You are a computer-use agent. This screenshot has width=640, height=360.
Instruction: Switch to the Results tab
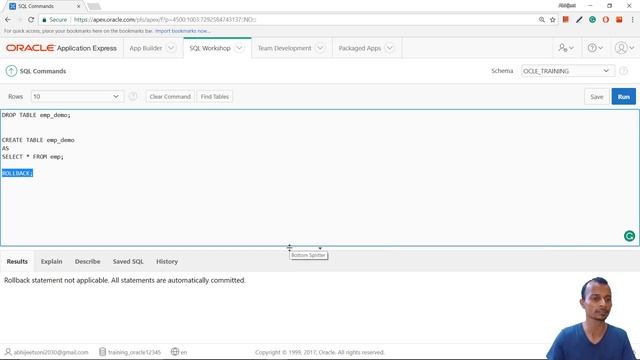(x=17, y=262)
